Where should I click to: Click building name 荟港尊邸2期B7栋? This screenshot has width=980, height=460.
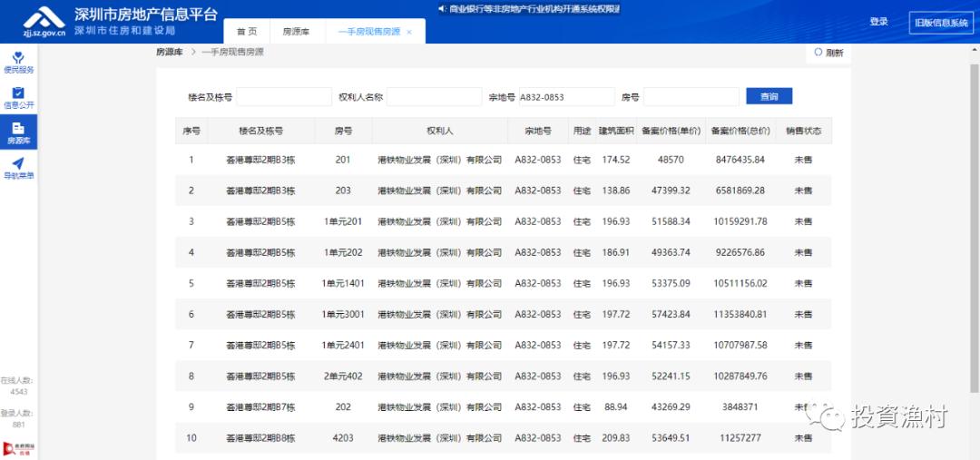click(x=260, y=407)
